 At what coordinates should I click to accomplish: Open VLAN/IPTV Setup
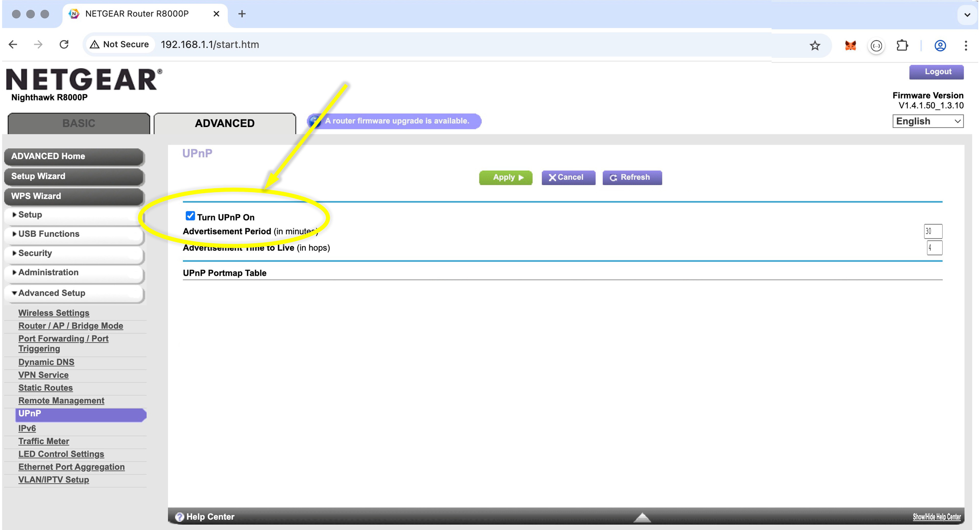pos(54,480)
